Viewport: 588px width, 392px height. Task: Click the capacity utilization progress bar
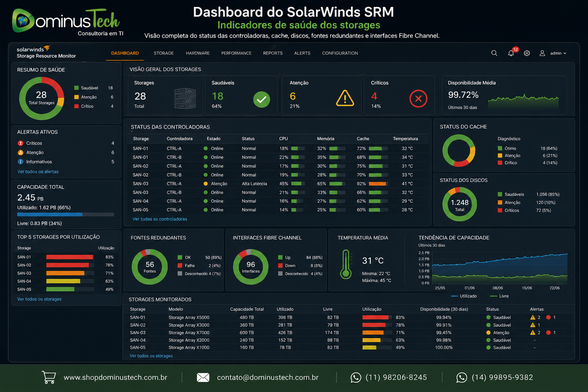[x=66, y=215]
